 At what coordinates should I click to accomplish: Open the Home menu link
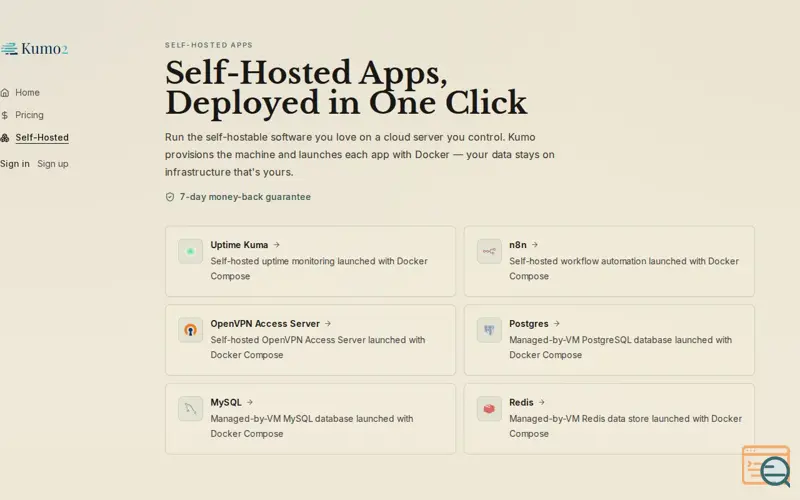pyautogui.click(x=27, y=92)
